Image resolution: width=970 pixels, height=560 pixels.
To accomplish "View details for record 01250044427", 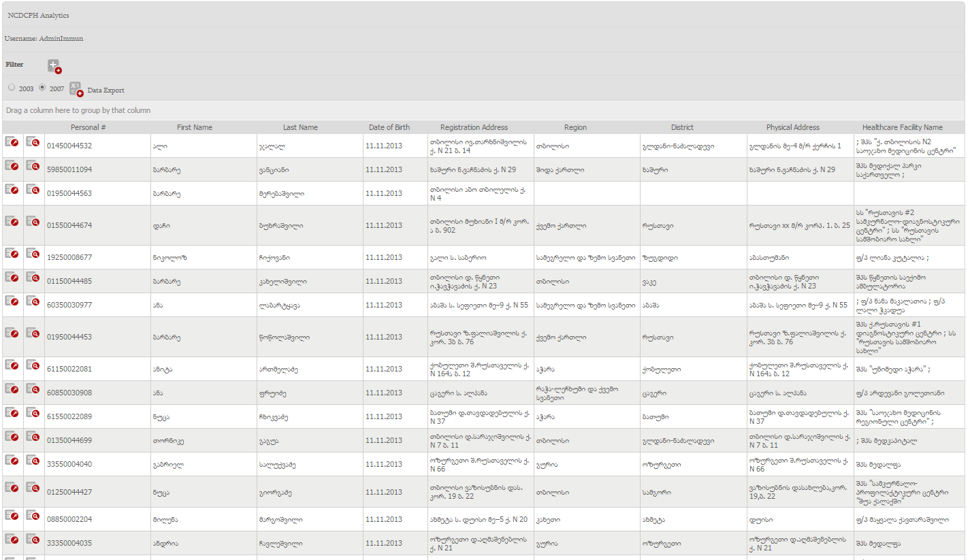I will point(33,488).
